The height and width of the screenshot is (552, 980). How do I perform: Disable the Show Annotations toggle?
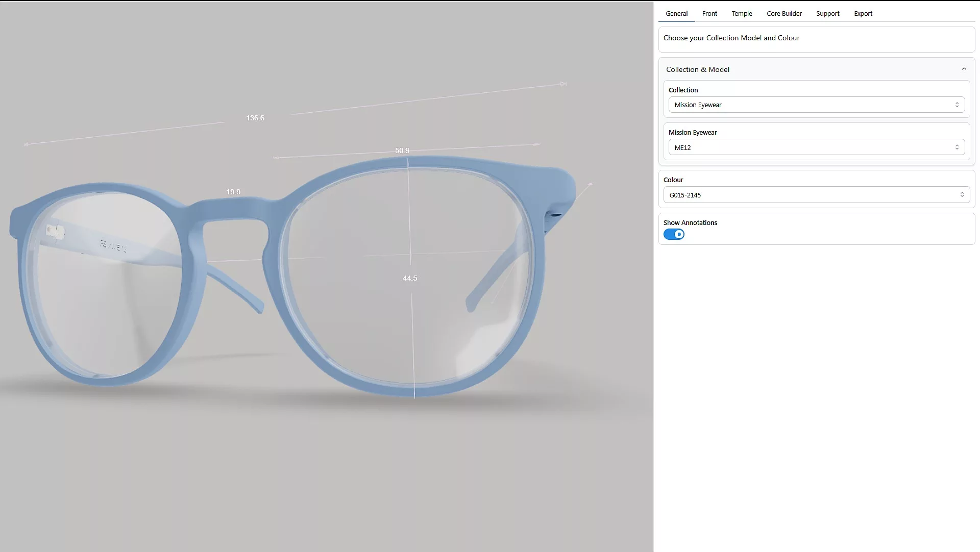tap(673, 235)
